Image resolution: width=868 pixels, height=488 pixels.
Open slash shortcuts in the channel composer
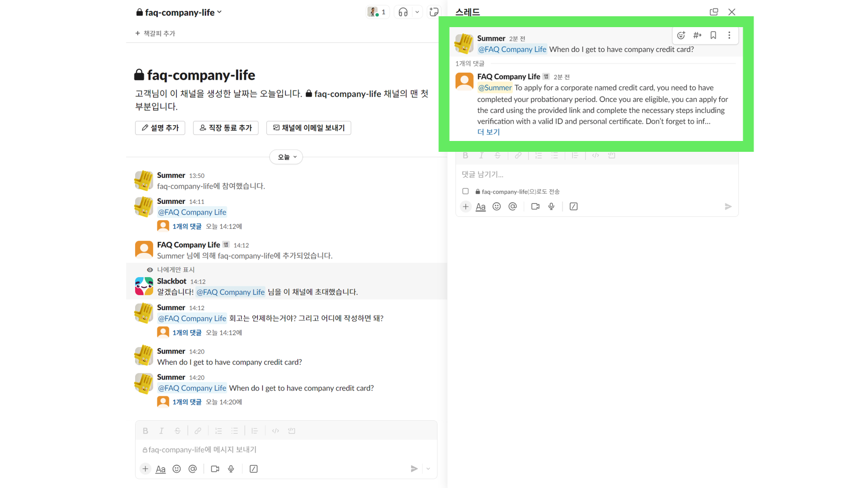click(253, 469)
